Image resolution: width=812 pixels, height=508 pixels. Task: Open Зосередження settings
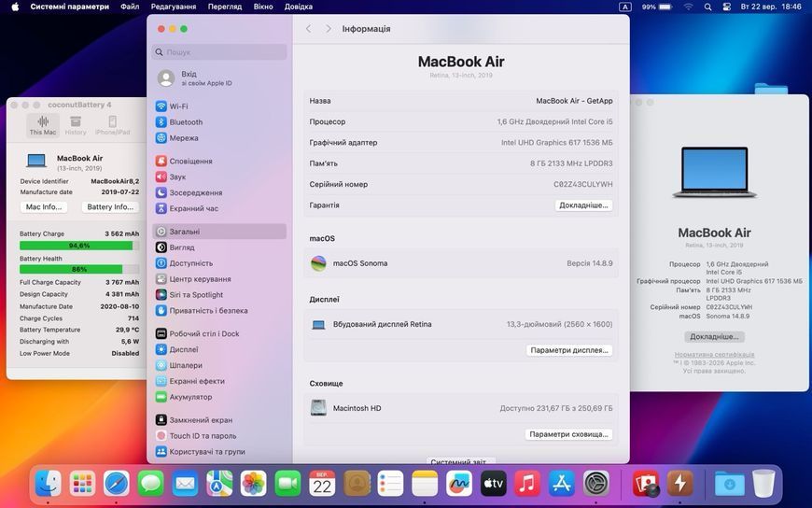pos(219,192)
